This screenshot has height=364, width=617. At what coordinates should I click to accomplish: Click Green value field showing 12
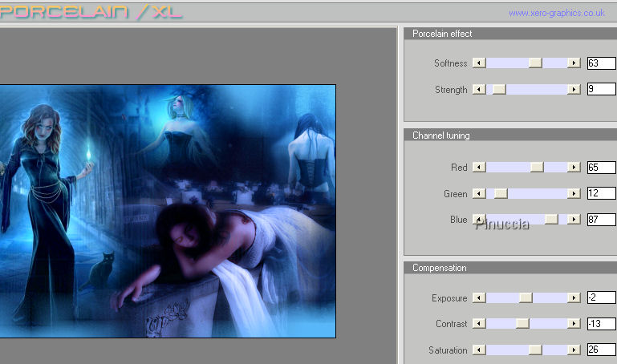coord(602,193)
